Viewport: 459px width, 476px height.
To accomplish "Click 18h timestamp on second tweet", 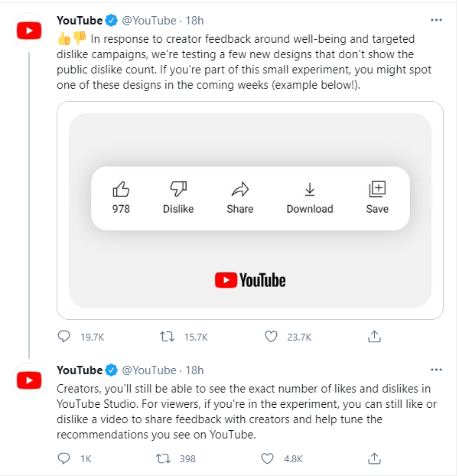I will pos(194,370).
